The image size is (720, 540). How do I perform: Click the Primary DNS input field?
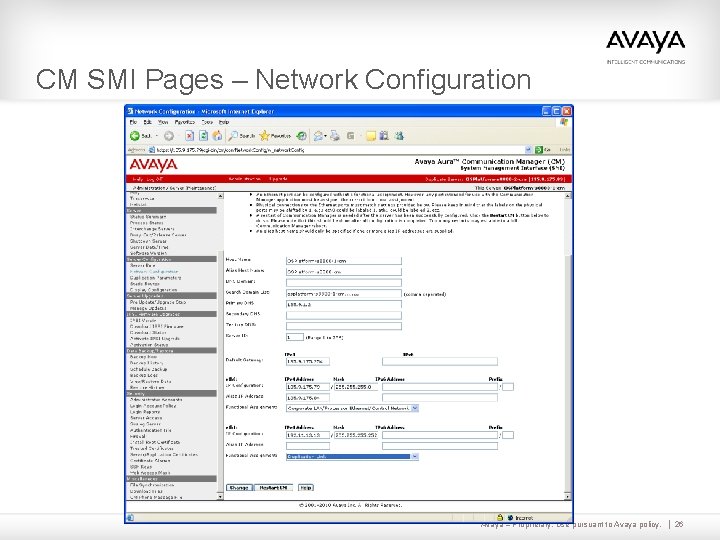click(343, 304)
